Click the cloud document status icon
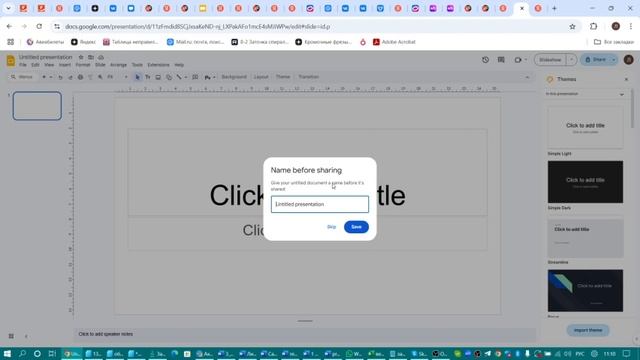The width and height of the screenshot is (640, 360). pyautogui.click(x=101, y=57)
